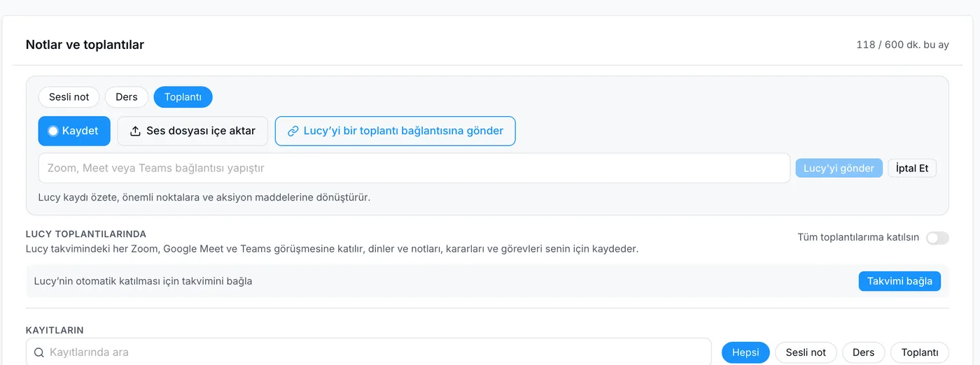Click the search magnifier icon in Kayıtlarında ara
The height and width of the screenshot is (365, 980).
pos(39,352)
